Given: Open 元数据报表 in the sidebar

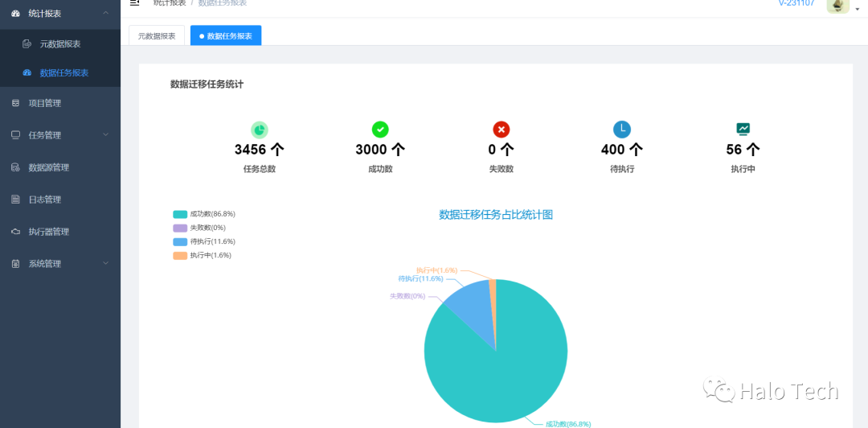Looking at the screenshot, I should (x=59, y=43).
